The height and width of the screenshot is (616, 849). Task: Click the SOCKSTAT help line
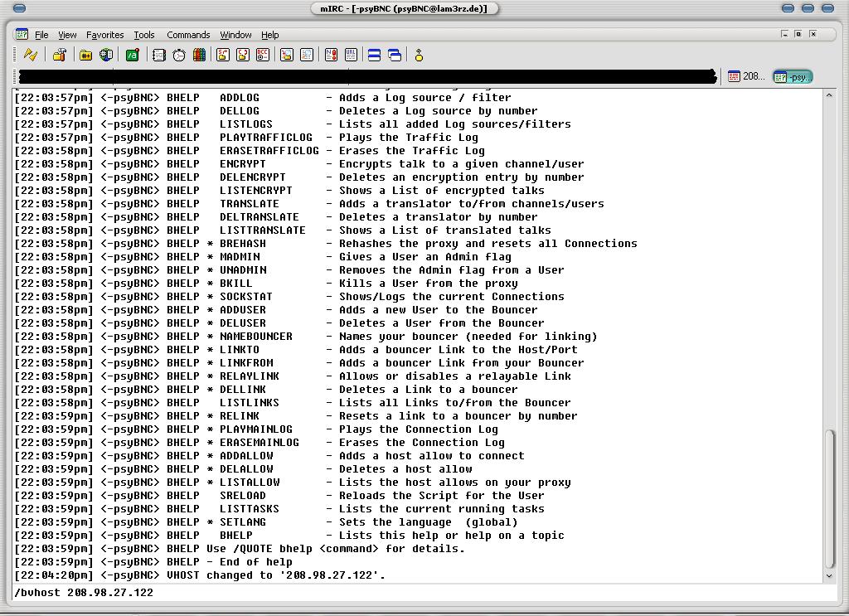coord(289,297)
